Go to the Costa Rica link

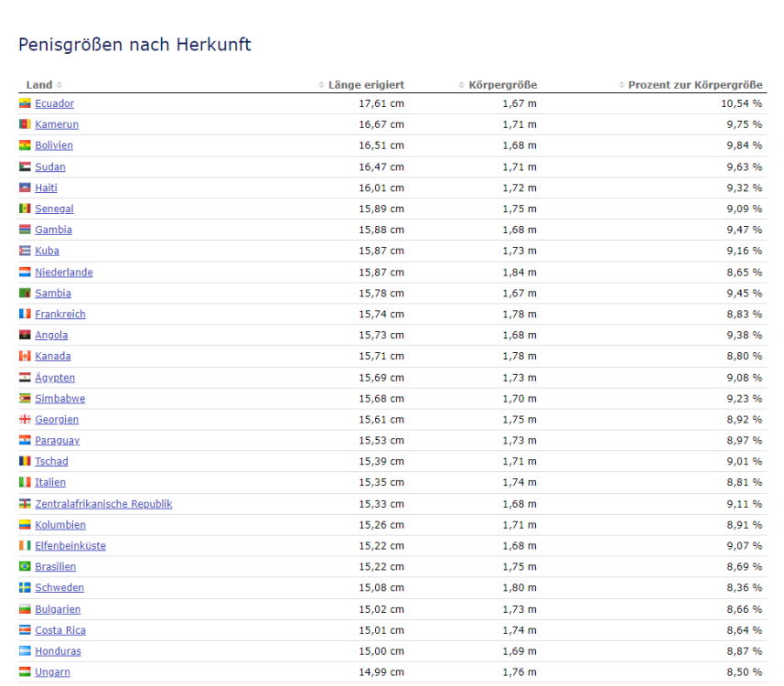(60, 630)
